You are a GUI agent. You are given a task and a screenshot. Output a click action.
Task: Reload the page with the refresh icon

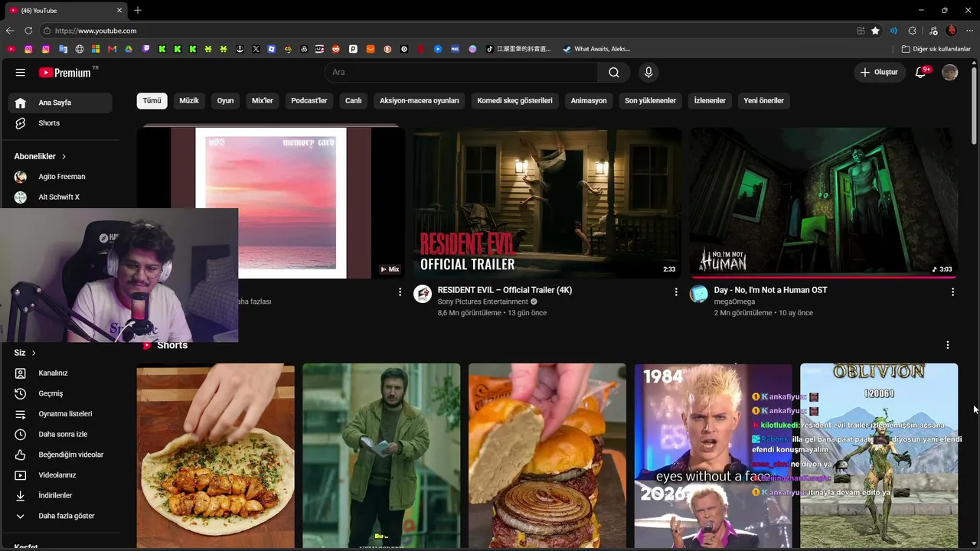[28, 31]
